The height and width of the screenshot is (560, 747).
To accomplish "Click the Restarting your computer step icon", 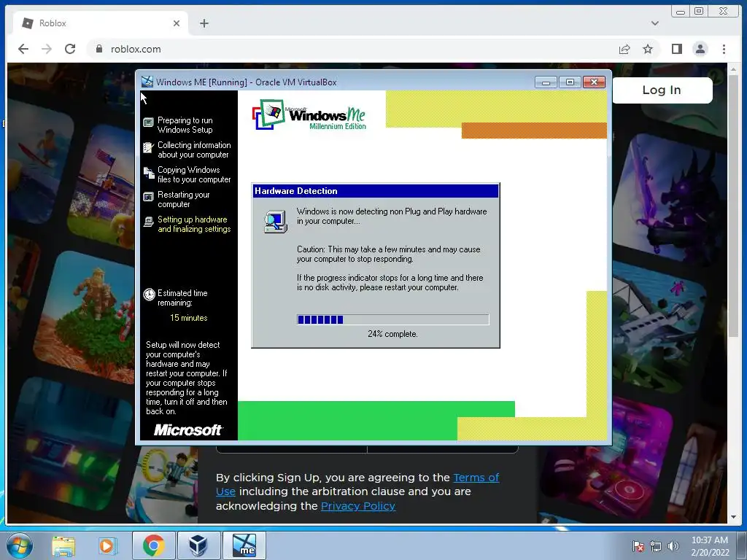I will coord(148,197).
